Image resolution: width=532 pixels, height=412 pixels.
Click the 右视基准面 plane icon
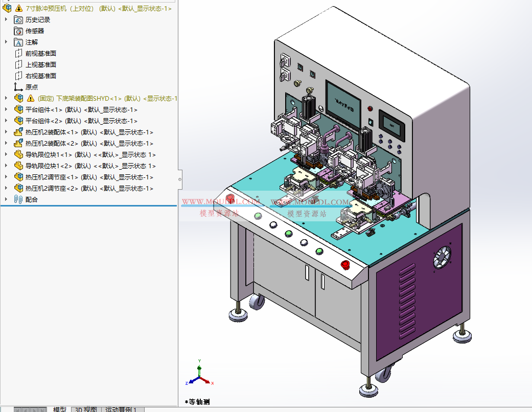18,76
